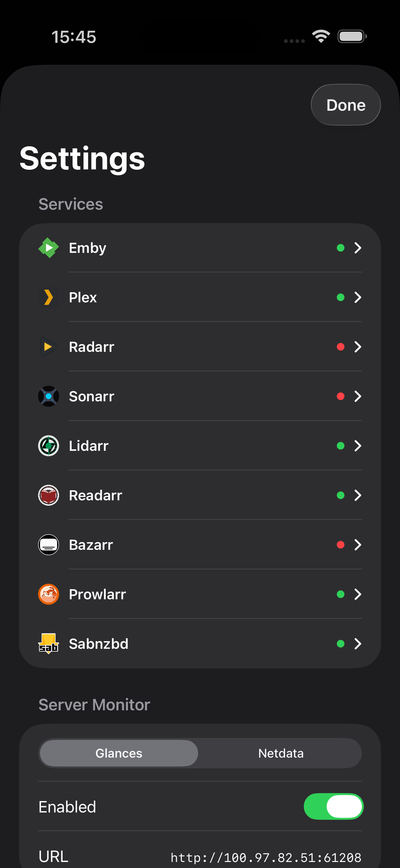Click Radarr's red status indicator
This screenshot has width=400, height=868.
341,347
